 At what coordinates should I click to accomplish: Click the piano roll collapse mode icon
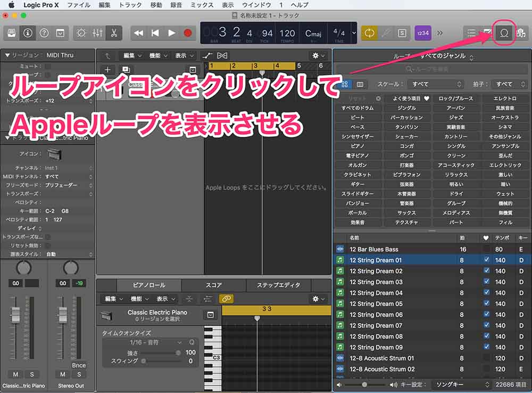(189, 299)
